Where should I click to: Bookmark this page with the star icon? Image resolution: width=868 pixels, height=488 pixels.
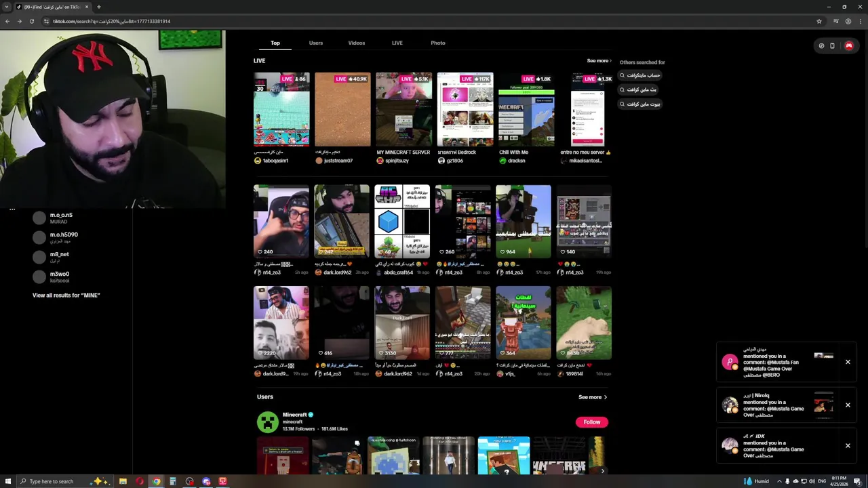(819, 21)
